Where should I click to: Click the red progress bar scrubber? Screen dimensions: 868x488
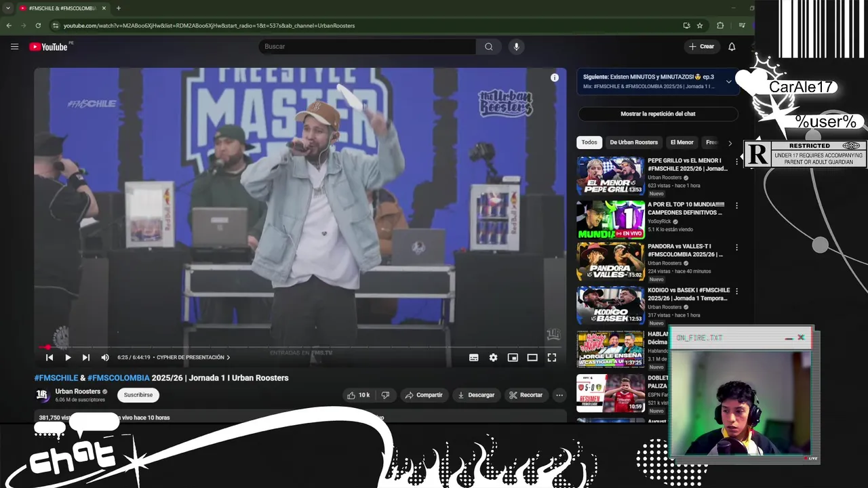[47, 347]
